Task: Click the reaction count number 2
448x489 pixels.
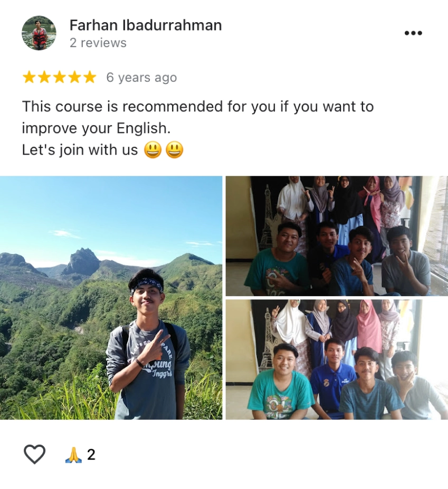Action: [91, 455]
